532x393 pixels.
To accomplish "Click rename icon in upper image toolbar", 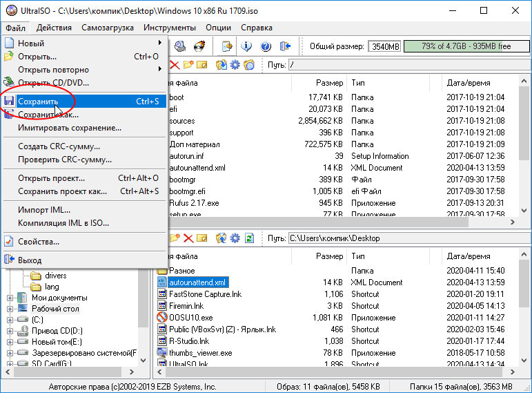I will click(202, 64).
